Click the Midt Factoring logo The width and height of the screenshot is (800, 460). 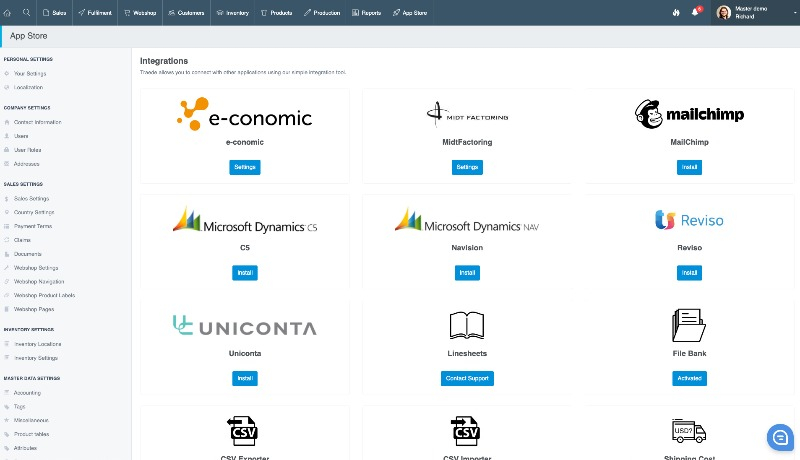[467, 114]
